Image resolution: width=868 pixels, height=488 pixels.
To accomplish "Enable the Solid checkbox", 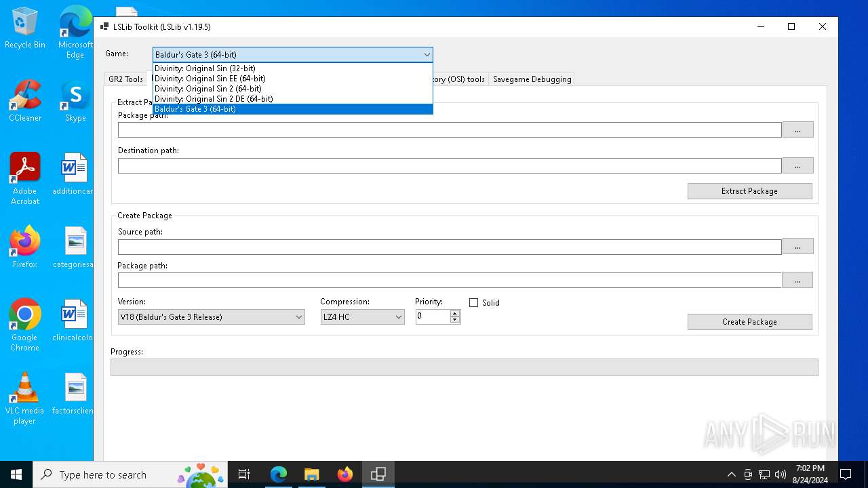I will click(473, 303).
